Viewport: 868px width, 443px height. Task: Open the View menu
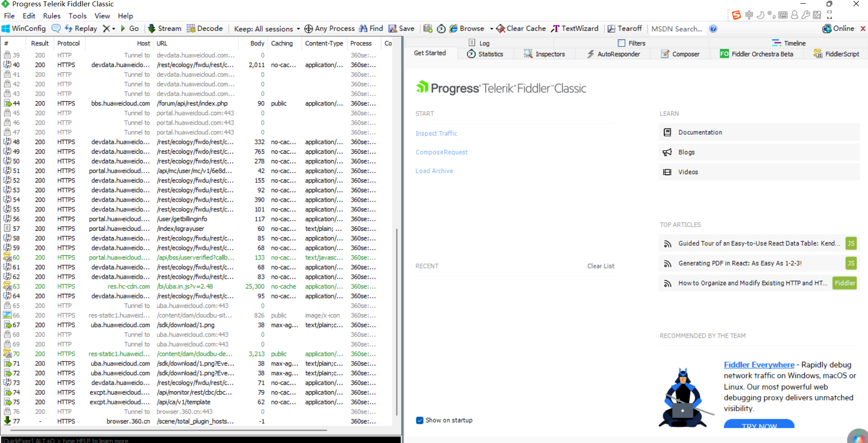tap(102, 16)
